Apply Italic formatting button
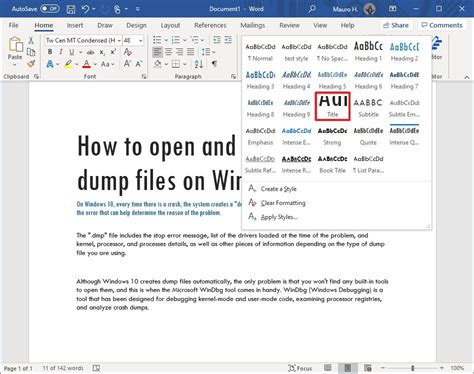 click(61, 52)
